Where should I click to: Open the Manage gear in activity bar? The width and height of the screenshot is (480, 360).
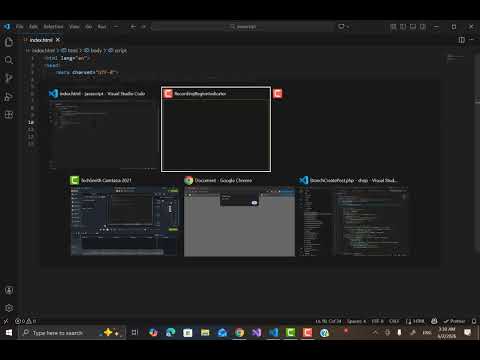pos(9,308)
